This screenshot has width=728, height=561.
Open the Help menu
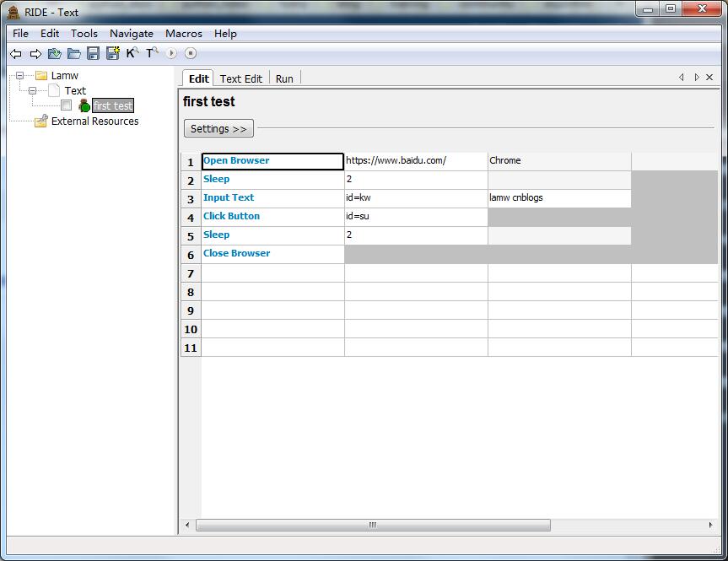(225, 34)
